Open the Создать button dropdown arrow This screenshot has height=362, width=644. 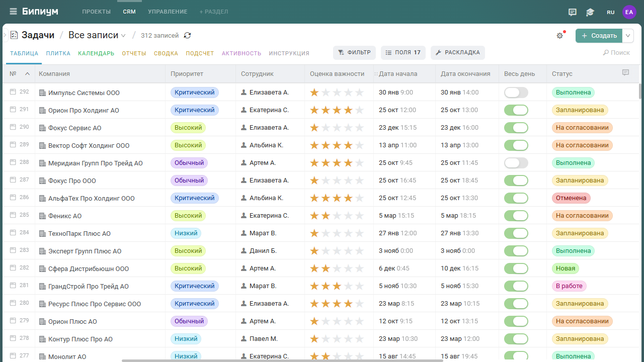(x=628, y=36)
